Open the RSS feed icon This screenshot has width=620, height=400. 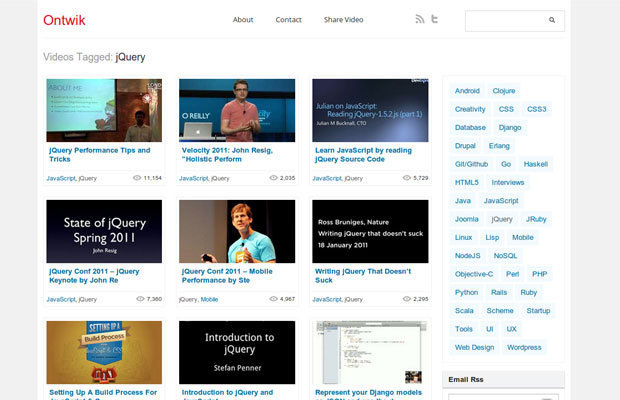pyautogui.click(x=420, y=19)
